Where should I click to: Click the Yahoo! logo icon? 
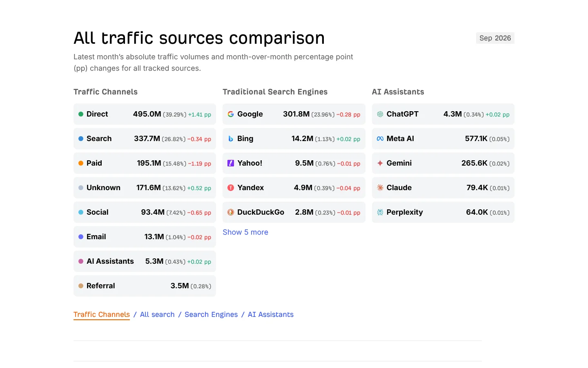coord(231,163)
